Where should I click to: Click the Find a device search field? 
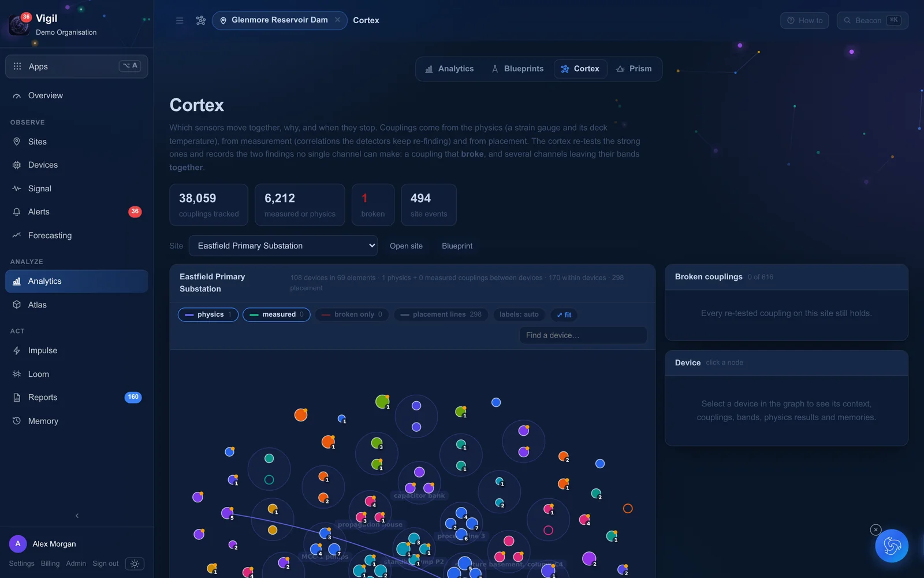(583, 335)
